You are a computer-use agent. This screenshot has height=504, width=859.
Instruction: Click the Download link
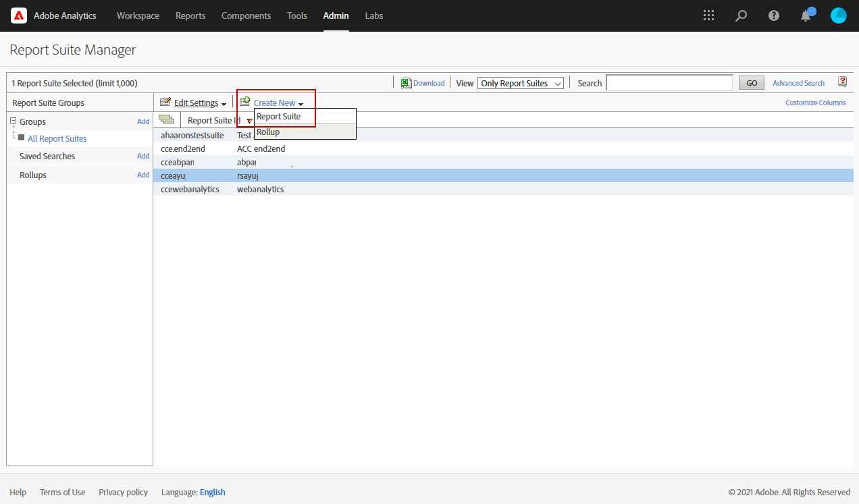tap(429, 83)
